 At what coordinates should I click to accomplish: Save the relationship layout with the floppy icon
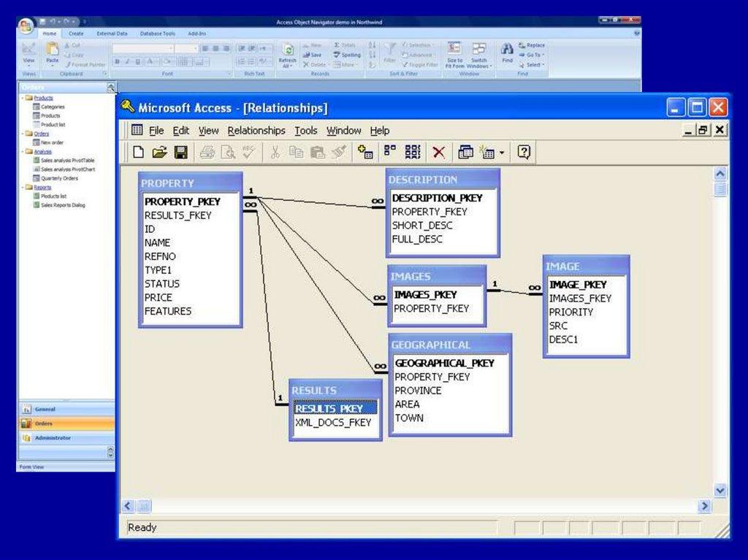180,152
